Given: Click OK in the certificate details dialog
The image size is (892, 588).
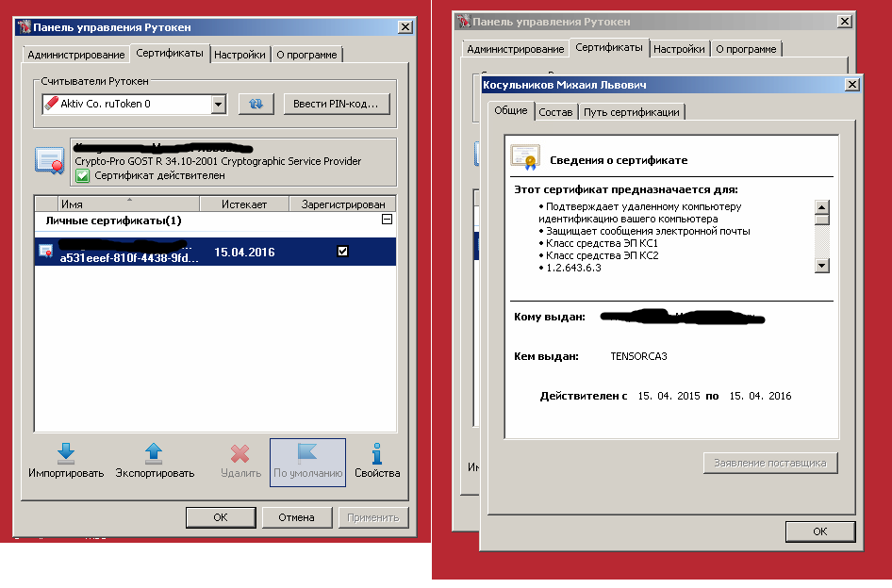Looking at the screenshot, I should (x=819, y=531).
